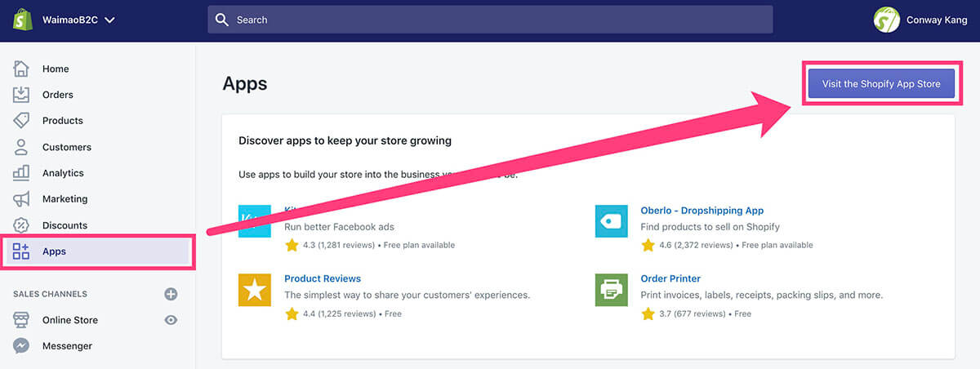Click the Kit app thumbnail icon
The height and width of the screenshot is (369, 980).
coord(254,220)
